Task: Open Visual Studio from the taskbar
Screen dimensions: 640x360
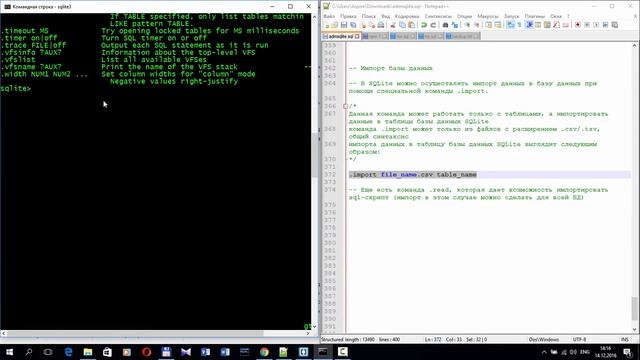Action: point(186,352)
